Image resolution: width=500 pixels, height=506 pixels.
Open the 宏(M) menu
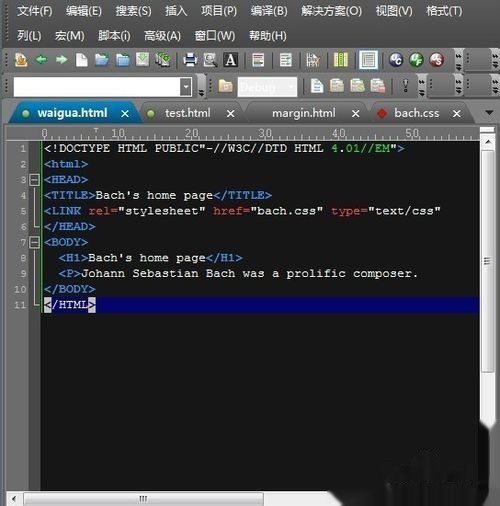pyautogui.click(x=69, y=36)
